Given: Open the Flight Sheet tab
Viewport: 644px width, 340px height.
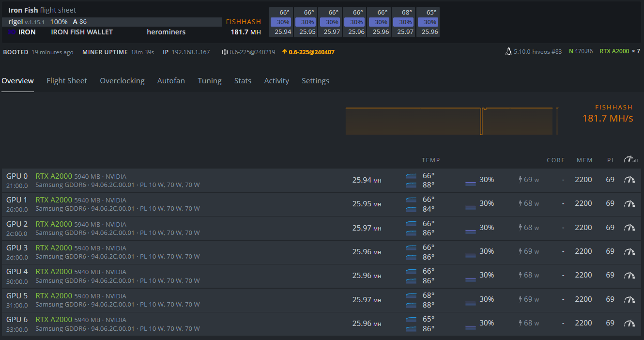Looking at the screenshot, I should coord(67,81).
